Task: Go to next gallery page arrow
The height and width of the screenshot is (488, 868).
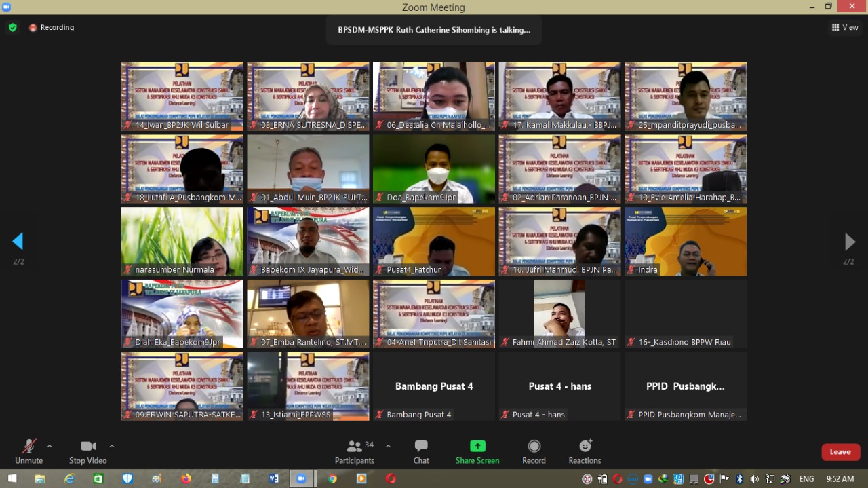Action: [x=849, y=242]
